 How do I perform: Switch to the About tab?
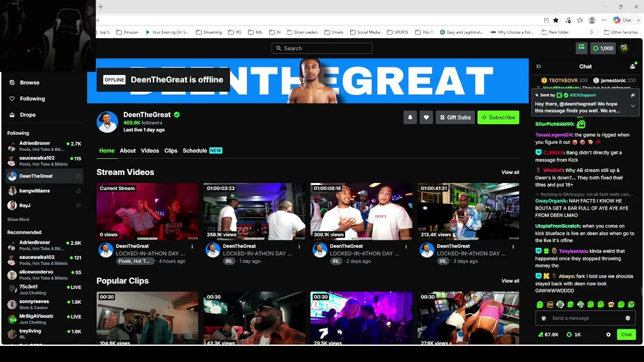[128, 151]
